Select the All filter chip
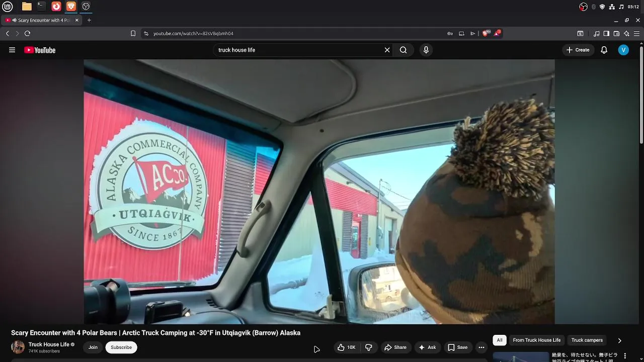This screenshot has width=644, height=362. click(500, 340)
